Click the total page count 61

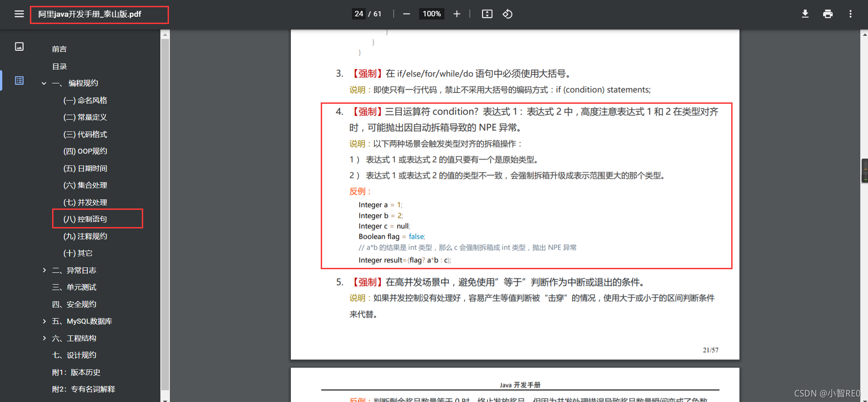point(377,14)
